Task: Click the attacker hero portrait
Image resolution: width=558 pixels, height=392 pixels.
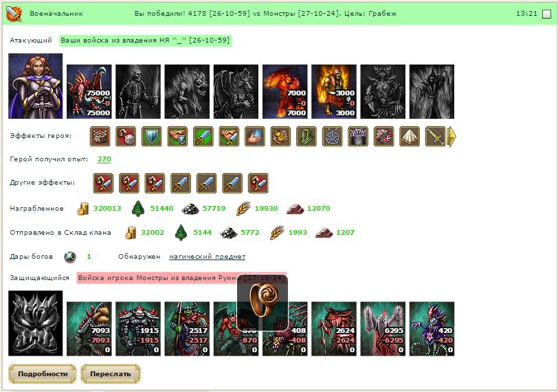Action: [x=36, y=86]
